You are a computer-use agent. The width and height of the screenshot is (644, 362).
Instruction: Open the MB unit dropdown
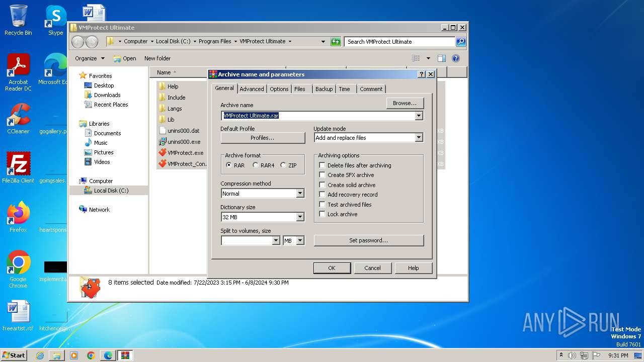pos(300,241)
